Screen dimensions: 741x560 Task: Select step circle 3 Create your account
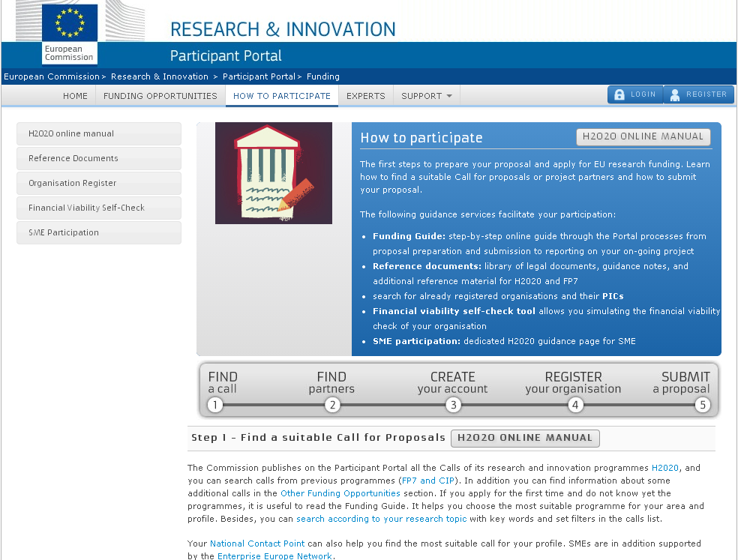coord(454,405)
